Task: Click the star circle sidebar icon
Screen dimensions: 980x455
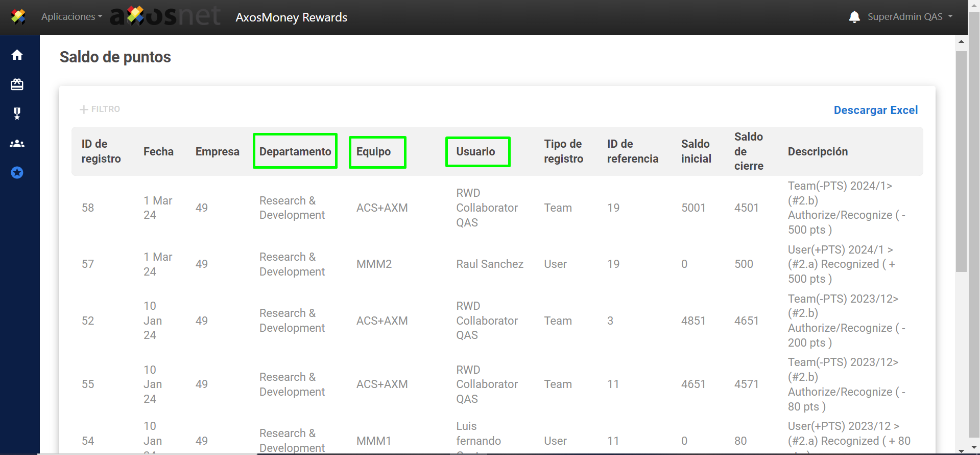Action: [17, 173]
